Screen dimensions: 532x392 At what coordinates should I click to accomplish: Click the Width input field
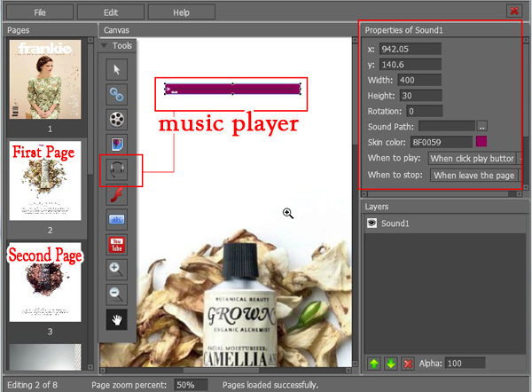tap(419, 80)
